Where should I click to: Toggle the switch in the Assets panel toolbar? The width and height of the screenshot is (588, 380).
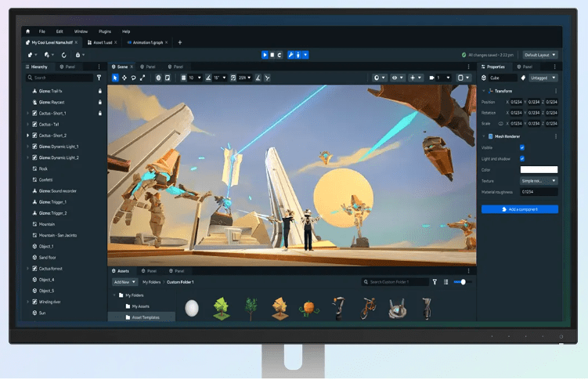pos(464,281)
